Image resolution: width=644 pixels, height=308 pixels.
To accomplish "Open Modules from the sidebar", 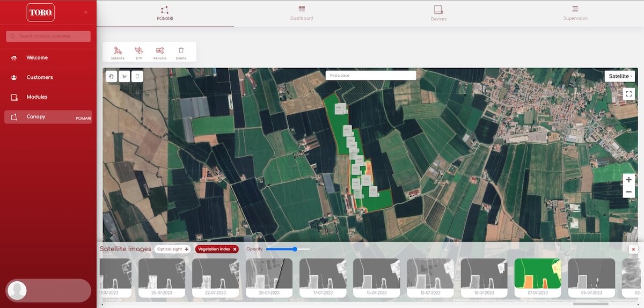I will [x=37, y=97].
